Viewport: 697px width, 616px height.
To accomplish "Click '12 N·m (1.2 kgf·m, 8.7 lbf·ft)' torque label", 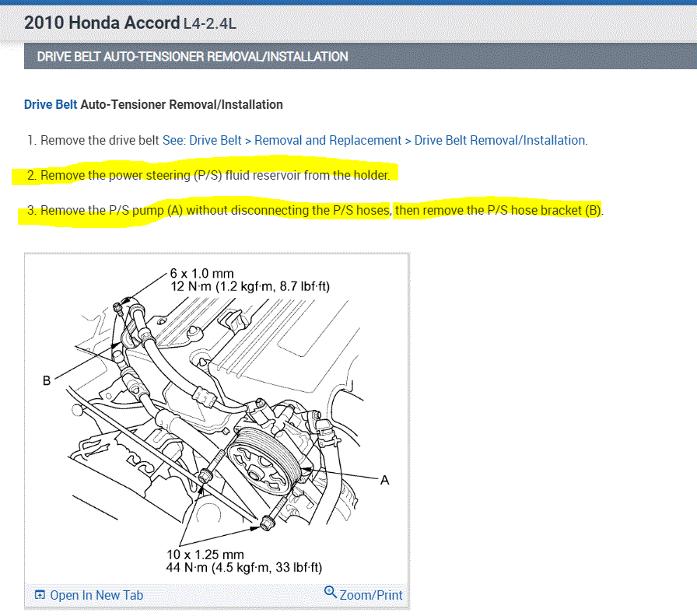I will click(250, 287).
